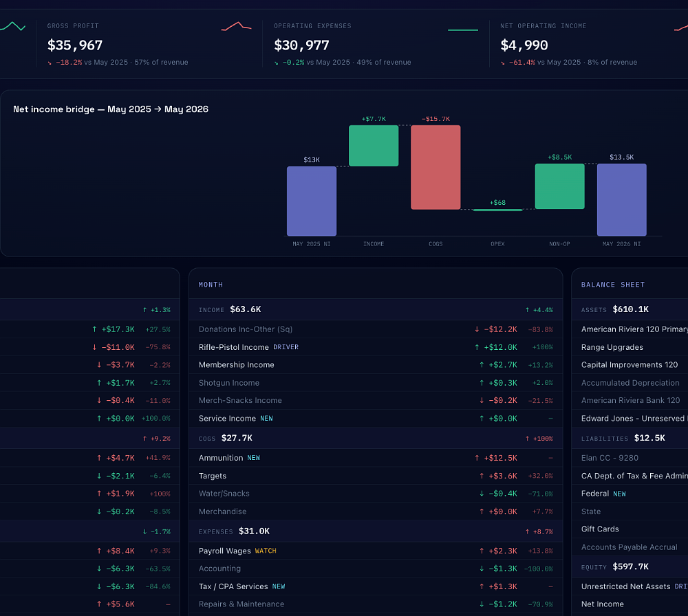The width and height of the screenshot is (688, 616).
Task: Click the +$8.4K value in left panel
Action: [120, 551]
